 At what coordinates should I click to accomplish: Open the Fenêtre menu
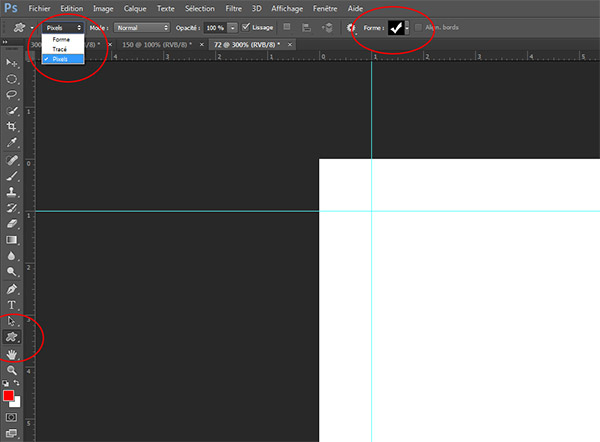pos(325,8)
